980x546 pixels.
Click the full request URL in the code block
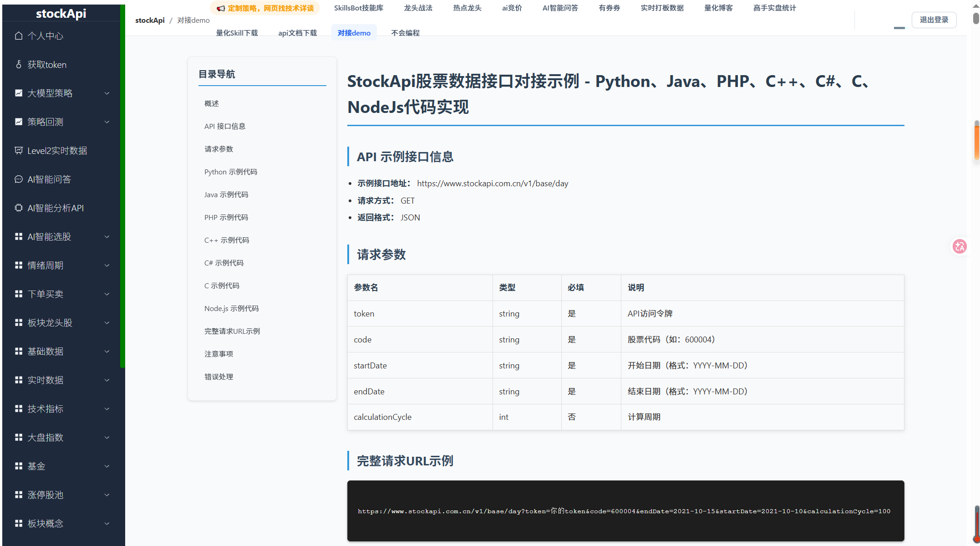click(624, 511)
